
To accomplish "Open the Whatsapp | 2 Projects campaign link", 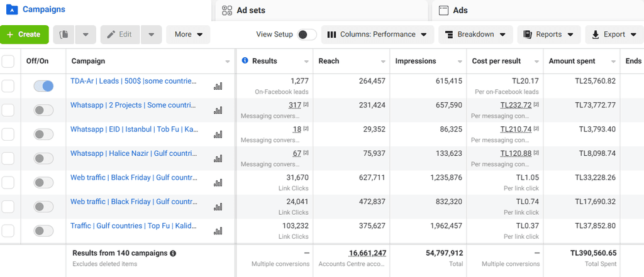I will [x=133, y=106].
